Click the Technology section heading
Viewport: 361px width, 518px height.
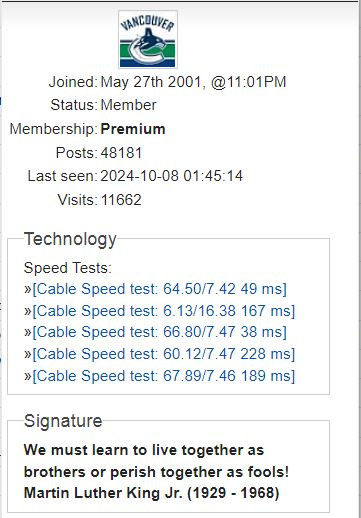70,239
